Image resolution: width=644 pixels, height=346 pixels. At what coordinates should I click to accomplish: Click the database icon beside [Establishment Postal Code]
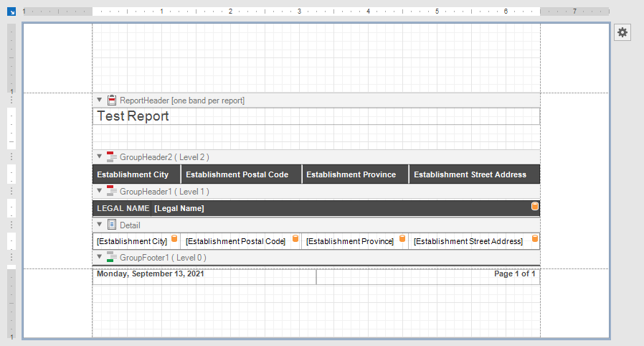tap(295, 238)
